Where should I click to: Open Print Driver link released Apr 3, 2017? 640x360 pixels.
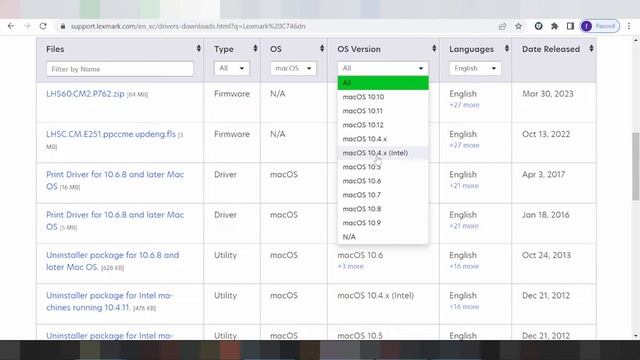tap(115, 180)
